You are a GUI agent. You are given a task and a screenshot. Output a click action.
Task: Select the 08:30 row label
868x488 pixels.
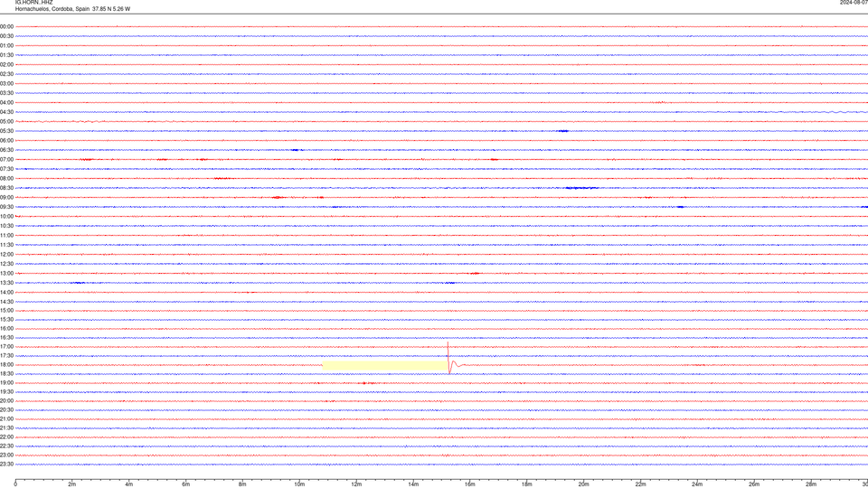point(6,188)
